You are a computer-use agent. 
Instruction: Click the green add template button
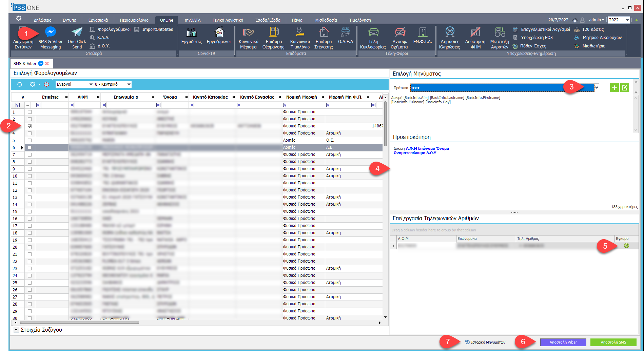(x=614, y=88)
